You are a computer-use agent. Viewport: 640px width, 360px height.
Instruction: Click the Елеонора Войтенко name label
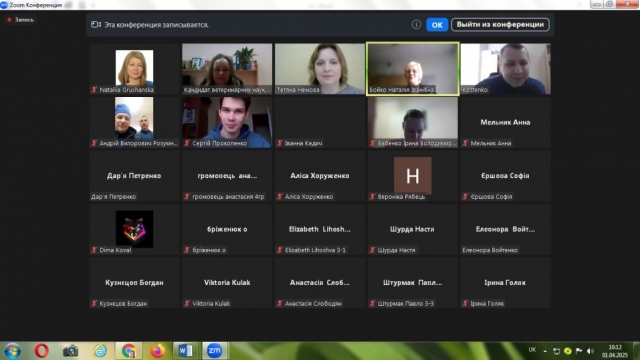(490, 250)
